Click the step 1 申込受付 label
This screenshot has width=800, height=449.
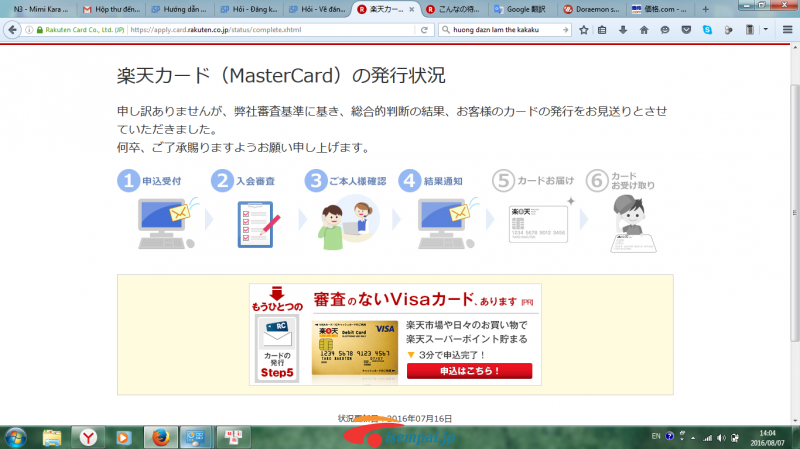tap(161, 181)
